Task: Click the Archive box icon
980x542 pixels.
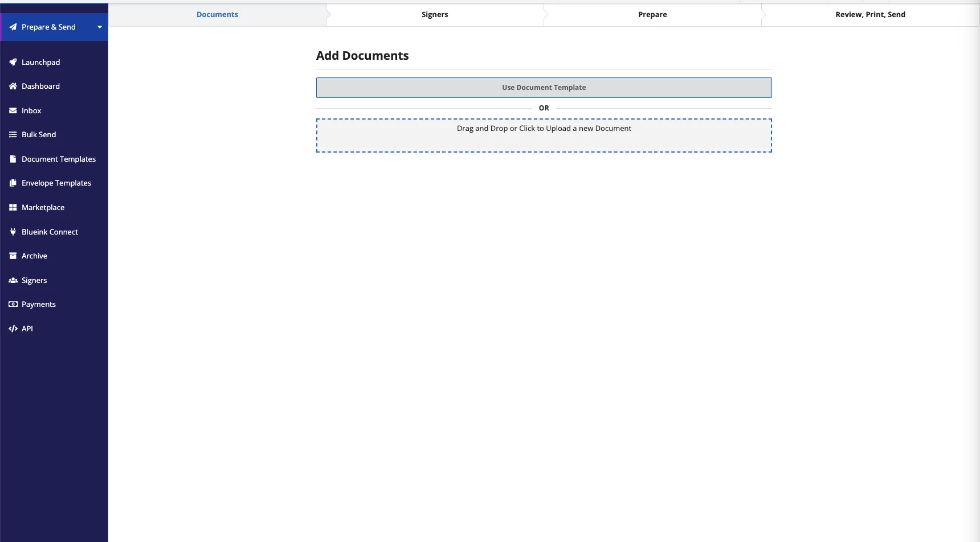Action: click(13, 256)
